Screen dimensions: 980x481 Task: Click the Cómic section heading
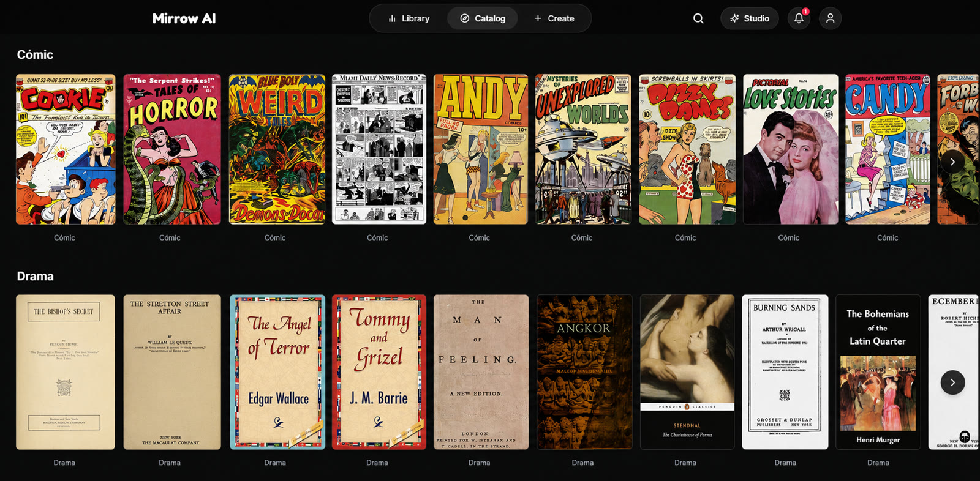tap(35, 54)
